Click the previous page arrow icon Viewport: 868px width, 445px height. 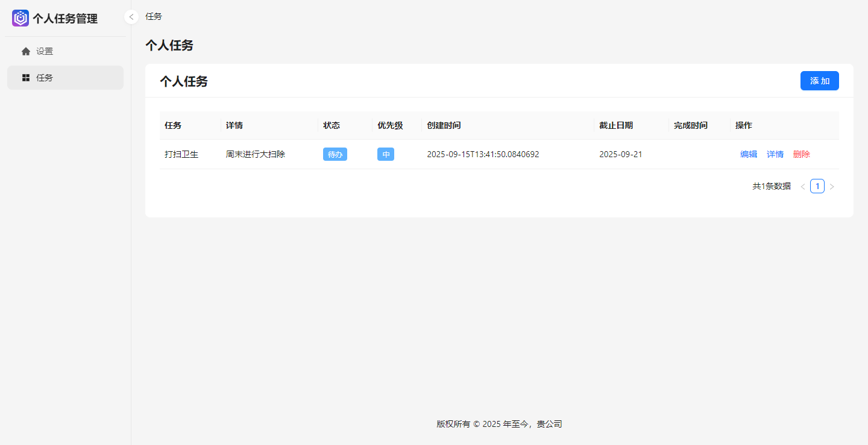[802, 186]
